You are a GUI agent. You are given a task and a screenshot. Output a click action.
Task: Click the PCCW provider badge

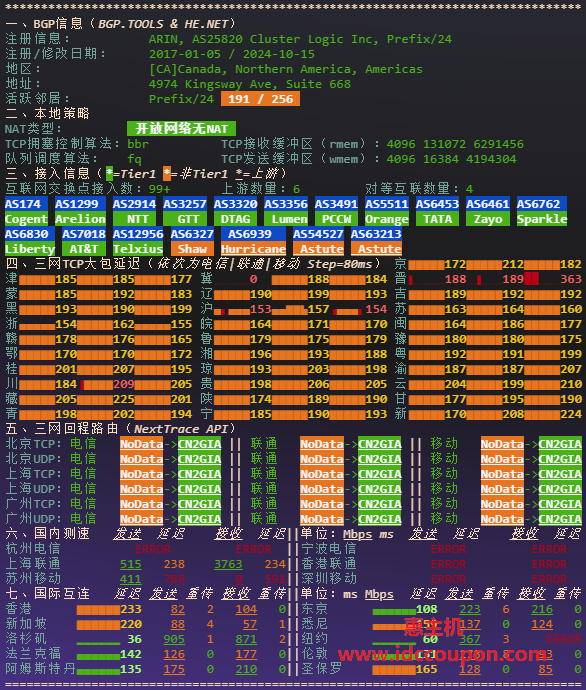point(336,219)
